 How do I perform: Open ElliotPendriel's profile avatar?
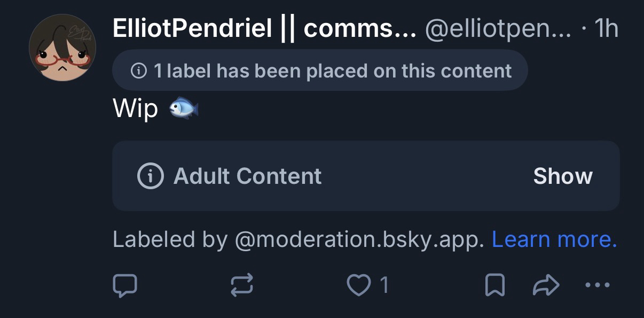[x=62, y=48]
